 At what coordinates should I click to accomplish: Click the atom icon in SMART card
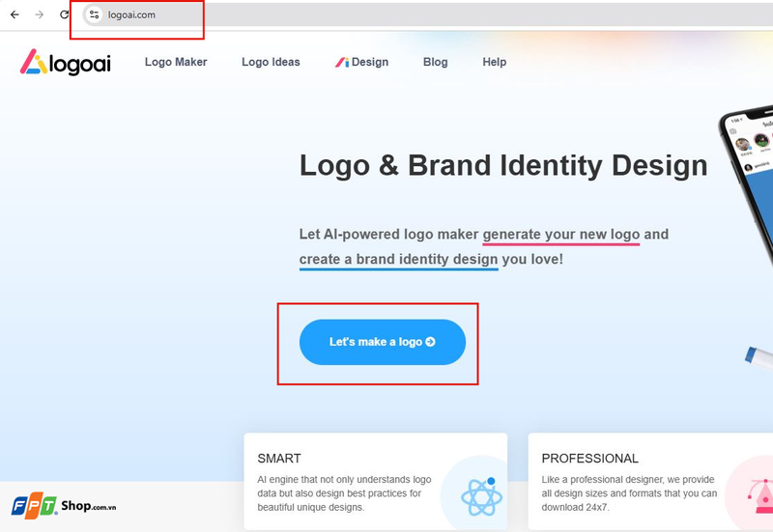(481, 496)
